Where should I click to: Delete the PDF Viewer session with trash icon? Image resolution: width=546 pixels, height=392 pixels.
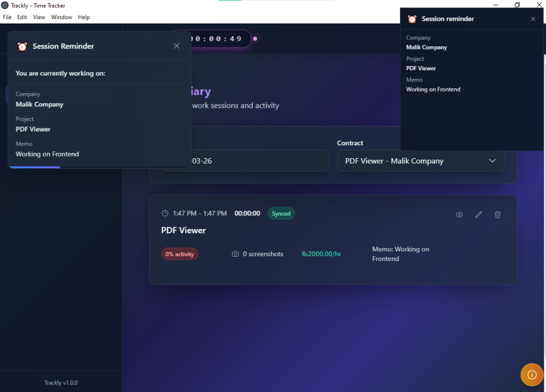click(497, 215)
